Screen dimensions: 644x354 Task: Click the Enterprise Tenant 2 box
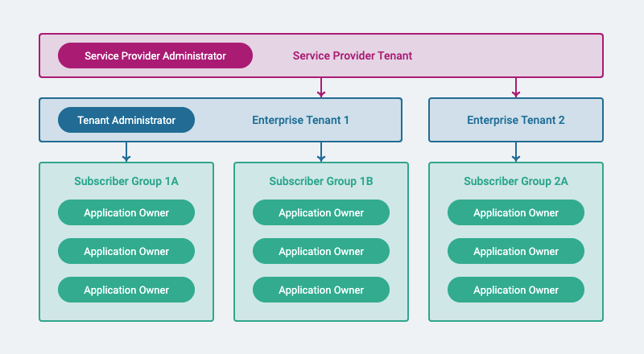point(516,120)
